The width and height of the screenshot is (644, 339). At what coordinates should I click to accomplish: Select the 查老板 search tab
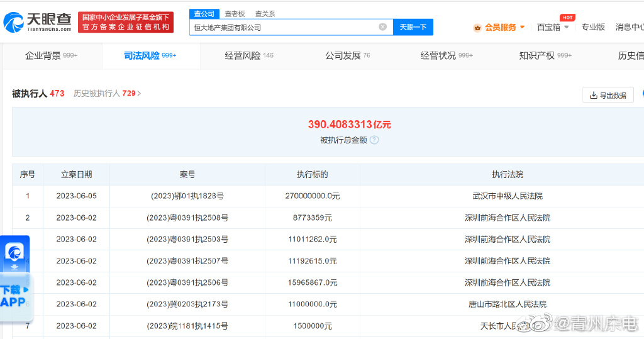[x=235, y=14]
